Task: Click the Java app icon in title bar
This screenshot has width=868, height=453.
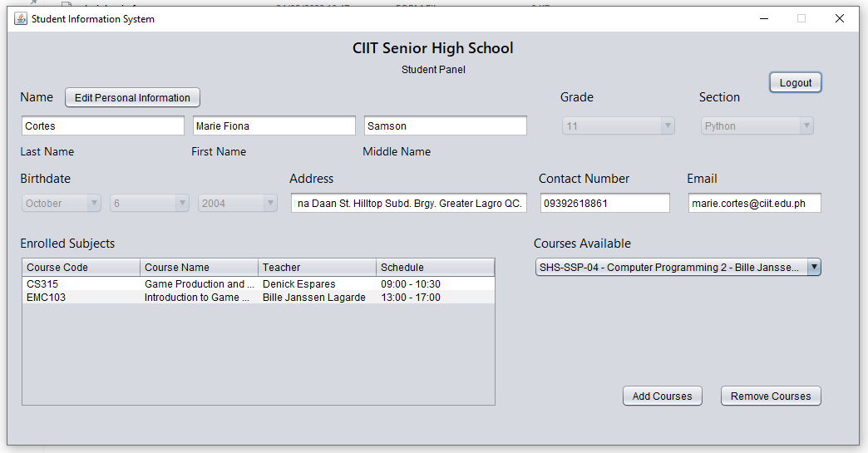Action: point(20,19)
